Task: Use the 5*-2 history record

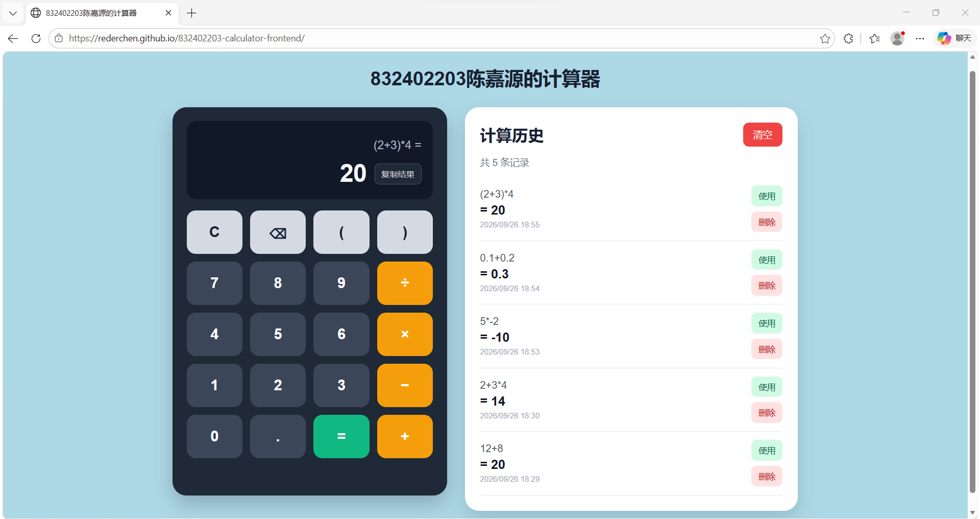Action: 767,323
